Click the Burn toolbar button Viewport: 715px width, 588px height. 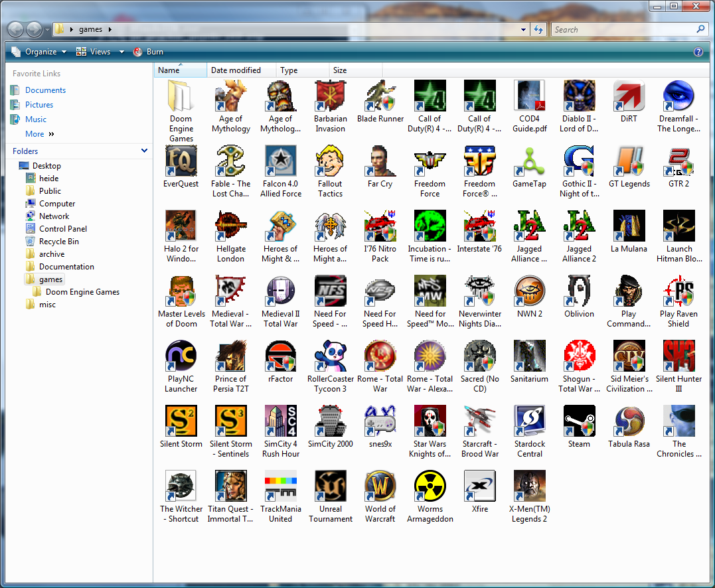[149, 52]
